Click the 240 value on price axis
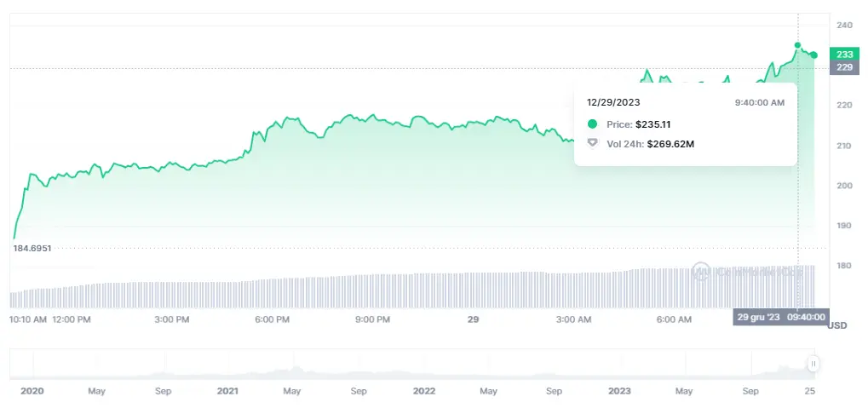868x408 pixels. pyautogui.click(x=844, y=26)
